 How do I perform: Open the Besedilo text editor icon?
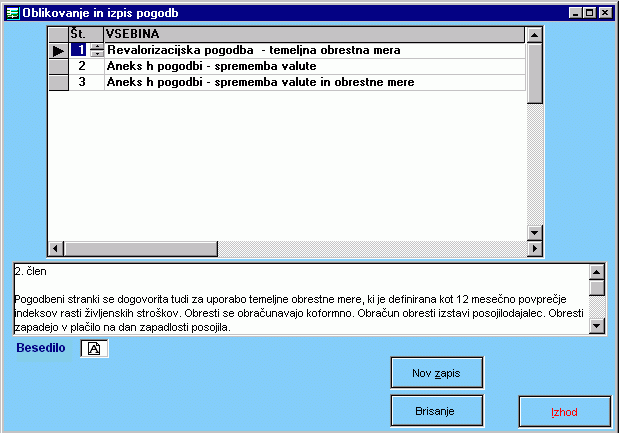click(x=94, y=349)
